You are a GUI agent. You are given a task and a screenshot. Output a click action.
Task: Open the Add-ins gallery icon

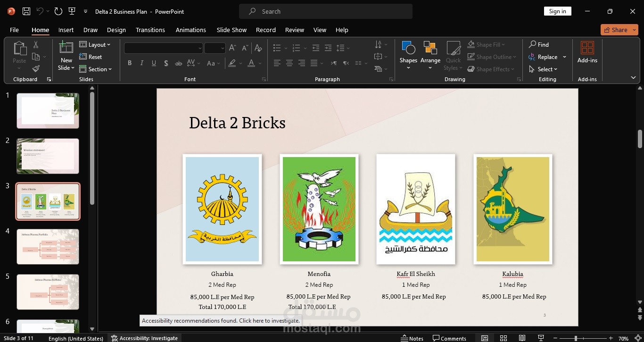[587, 52]
